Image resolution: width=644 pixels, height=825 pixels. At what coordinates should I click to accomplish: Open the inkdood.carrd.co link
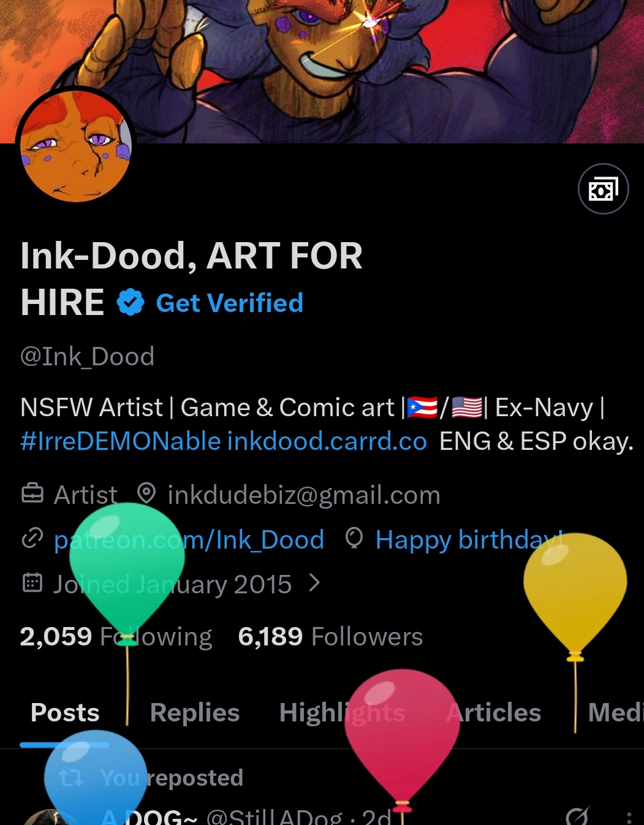click(x=327, y=441)
